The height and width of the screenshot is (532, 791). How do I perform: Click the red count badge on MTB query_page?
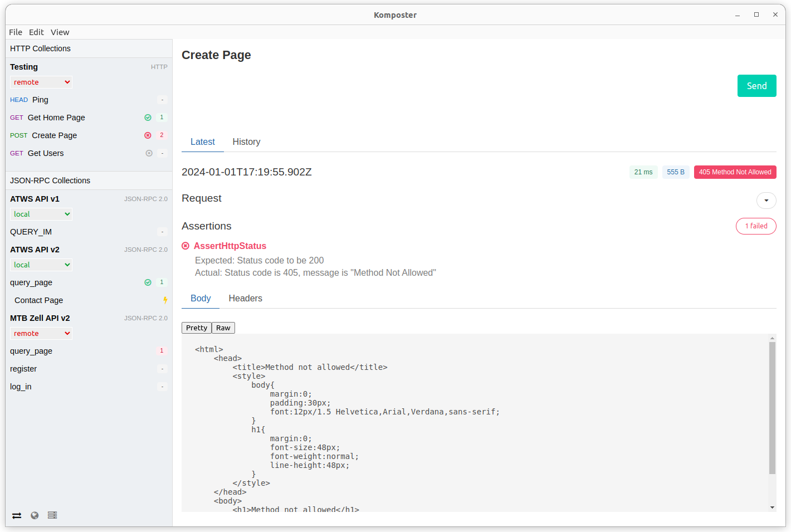(162, 351)
